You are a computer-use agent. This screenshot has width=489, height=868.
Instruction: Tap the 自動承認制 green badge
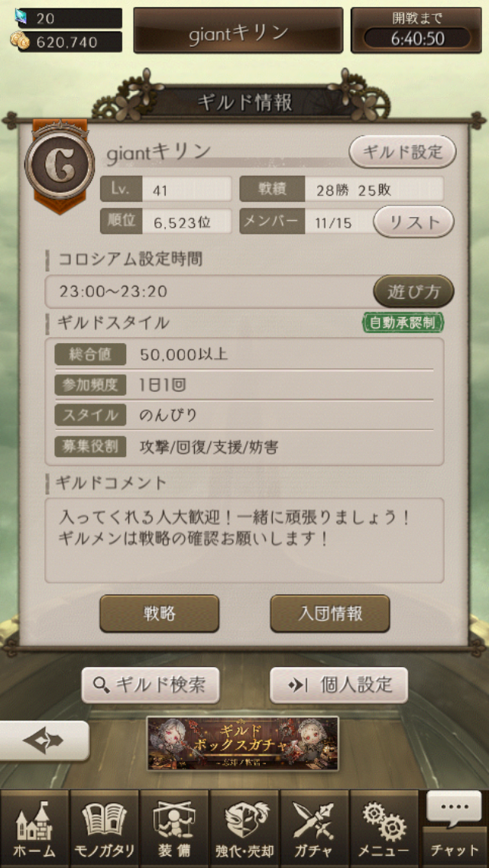(403, 323)
